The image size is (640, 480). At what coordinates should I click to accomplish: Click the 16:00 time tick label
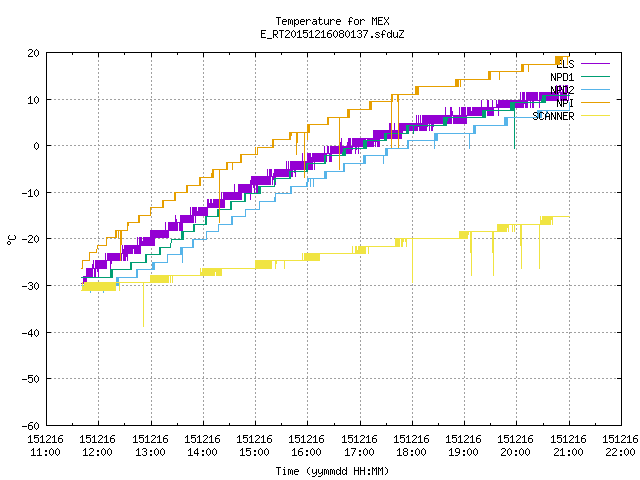tap(307, 452)
